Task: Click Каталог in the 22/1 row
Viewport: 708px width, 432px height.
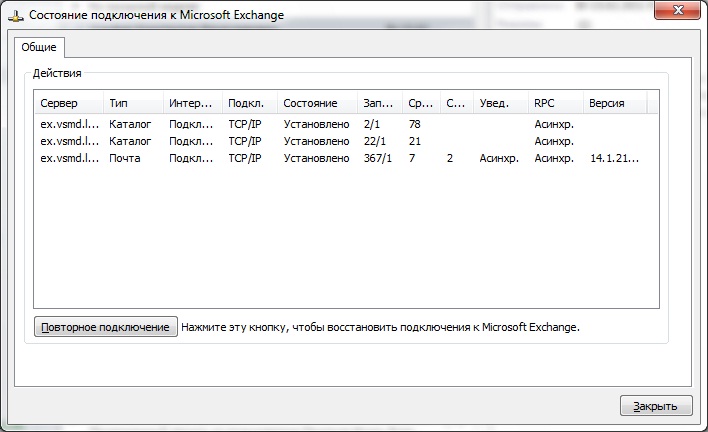Action: 130,141
